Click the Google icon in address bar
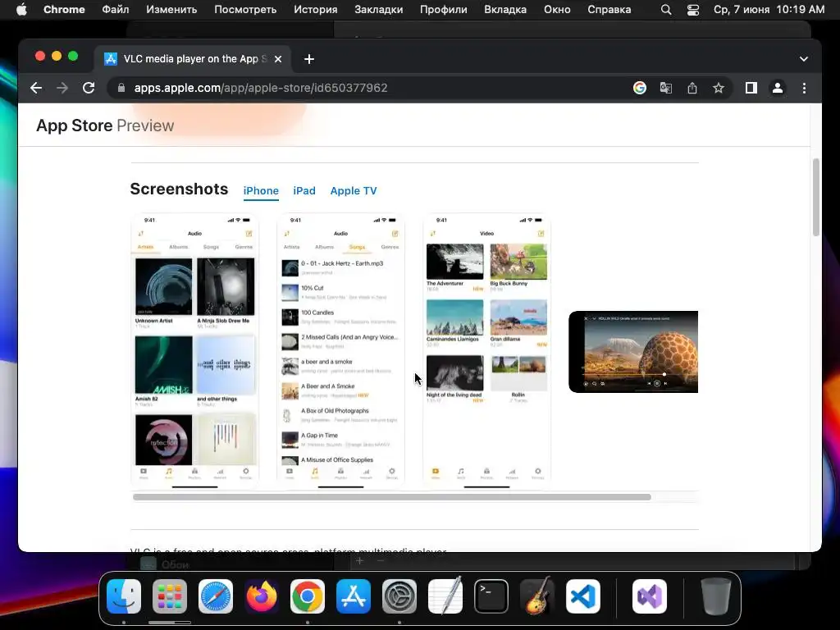 (640, 88)
